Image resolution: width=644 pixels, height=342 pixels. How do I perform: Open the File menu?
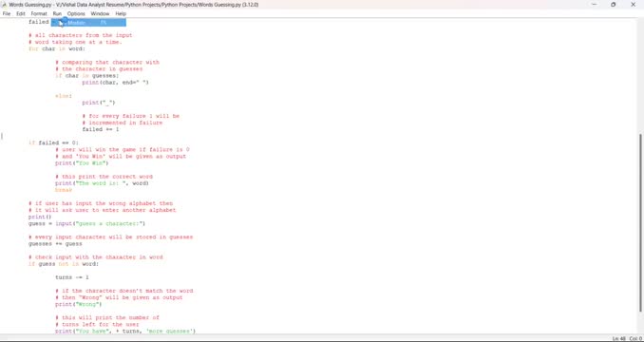[6, 13]
